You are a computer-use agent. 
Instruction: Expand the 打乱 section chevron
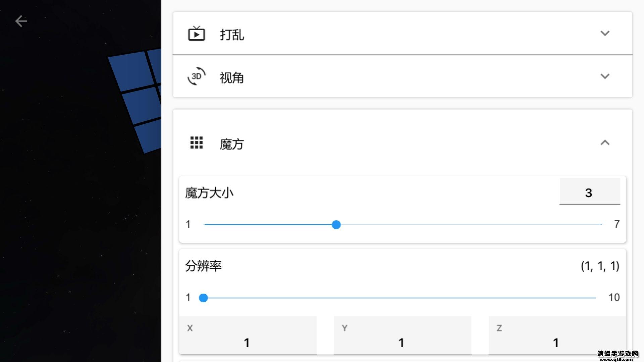(605, 34)
